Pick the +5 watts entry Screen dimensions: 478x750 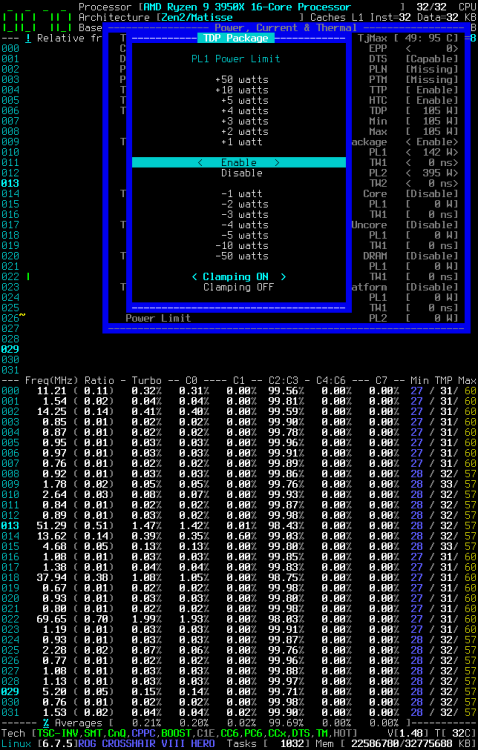click(245, 100)
